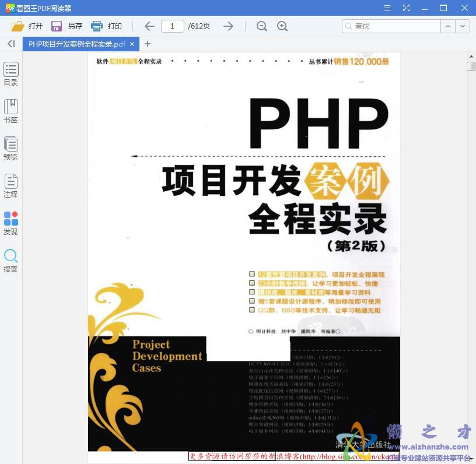Show the 预览 page preview panel

coord(10,147)
